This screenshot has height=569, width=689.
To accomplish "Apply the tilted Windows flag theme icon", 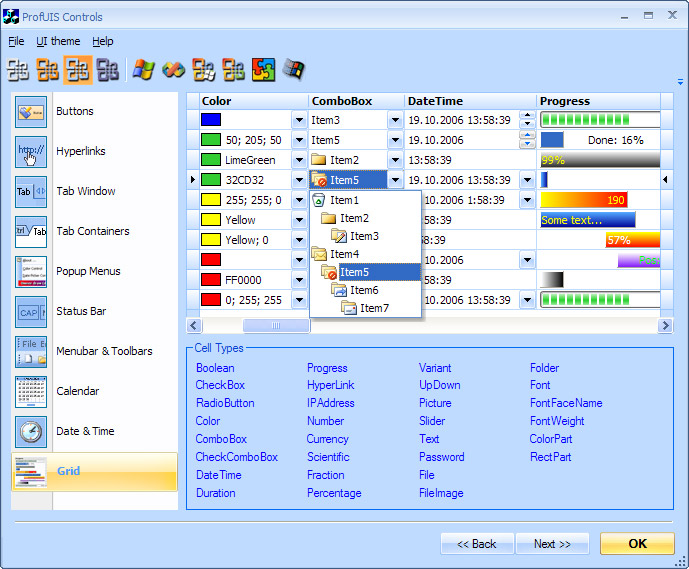I will pyautogui.click(x=294, y=69).
